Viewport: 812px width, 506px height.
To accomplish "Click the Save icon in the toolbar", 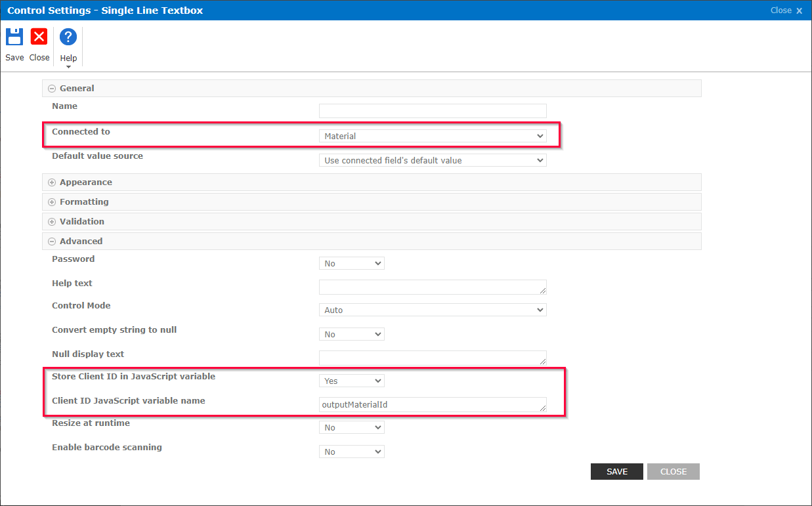I will pos(14,37).
